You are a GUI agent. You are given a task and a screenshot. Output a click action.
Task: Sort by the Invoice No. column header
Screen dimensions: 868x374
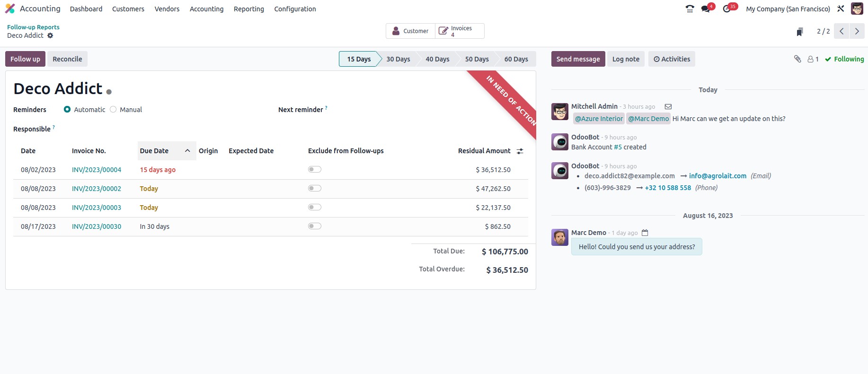tap(89, 151)
